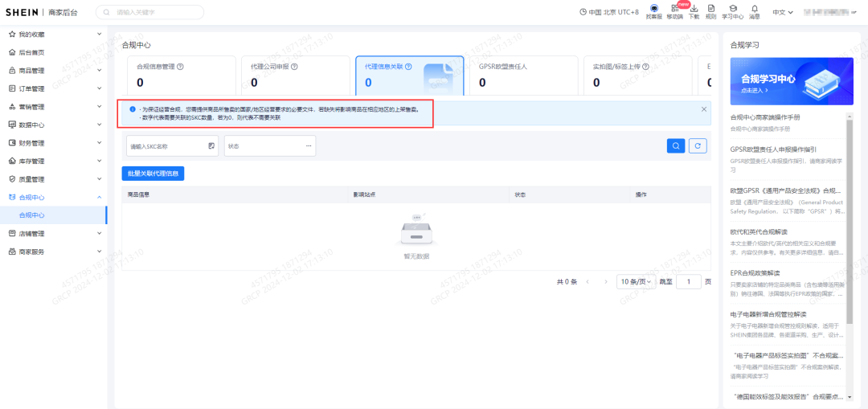Click the bag icon for 商品管理

point(12,71)
